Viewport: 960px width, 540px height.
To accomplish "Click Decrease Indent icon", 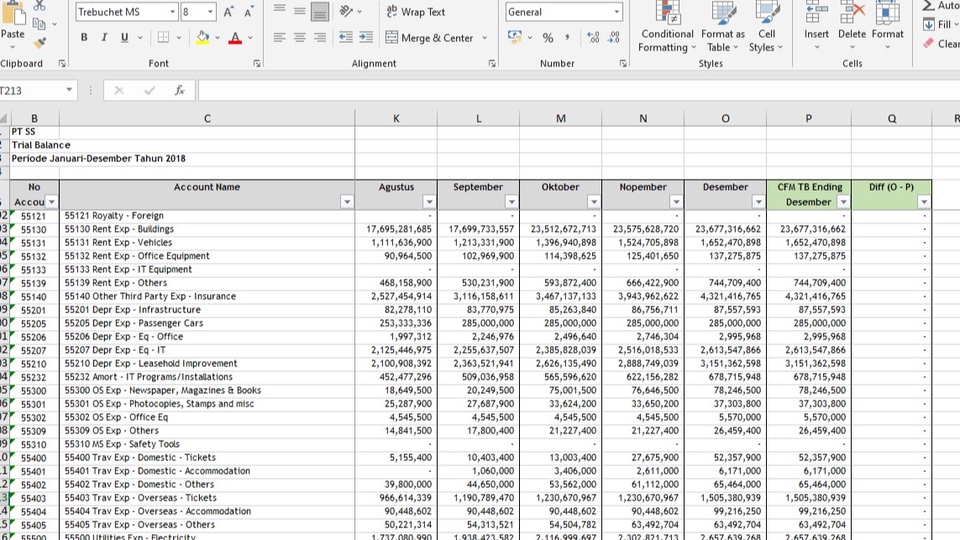I will 346,37.
